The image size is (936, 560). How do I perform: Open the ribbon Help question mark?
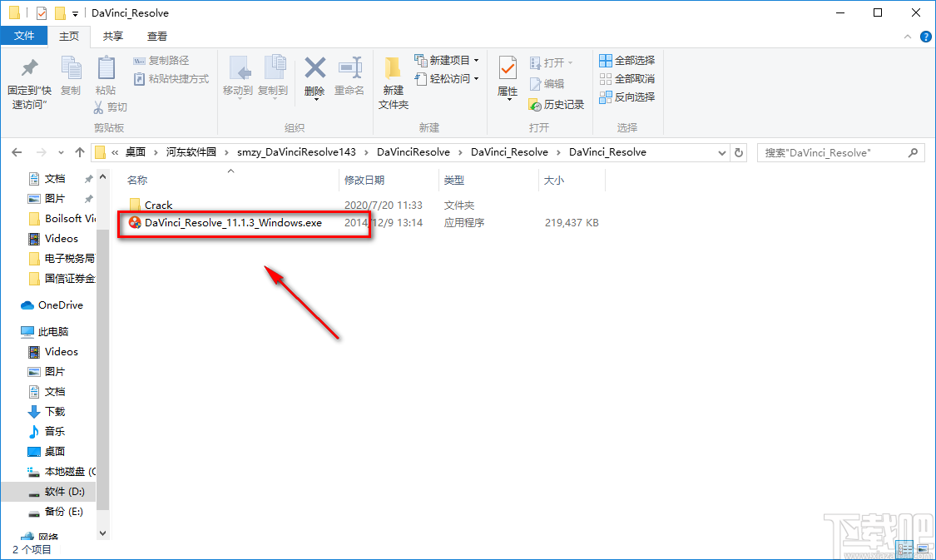[x=926, y=37]
